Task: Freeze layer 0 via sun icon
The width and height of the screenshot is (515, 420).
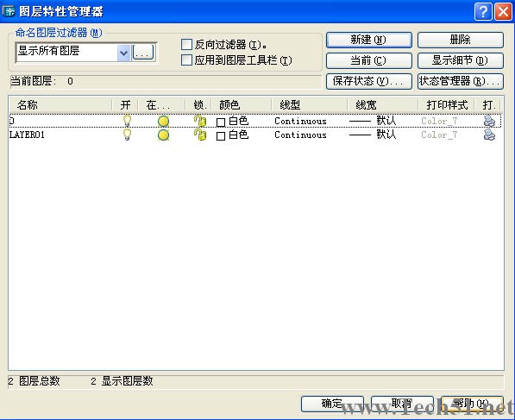Action: pos(163,122)
